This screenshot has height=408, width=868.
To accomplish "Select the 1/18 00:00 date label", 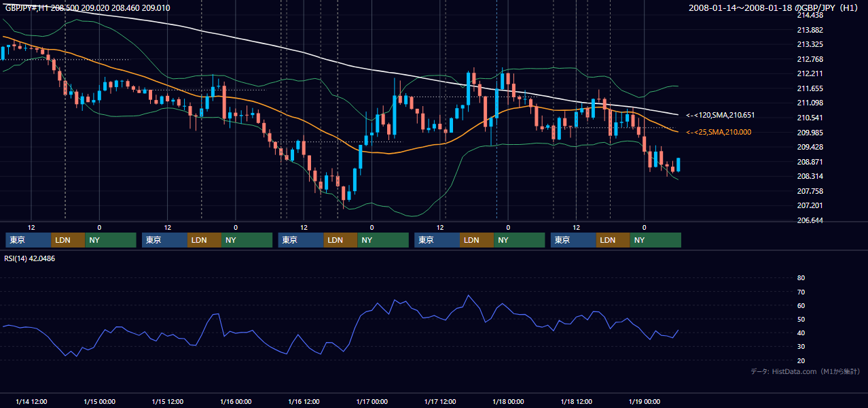I will pos(508,401).
